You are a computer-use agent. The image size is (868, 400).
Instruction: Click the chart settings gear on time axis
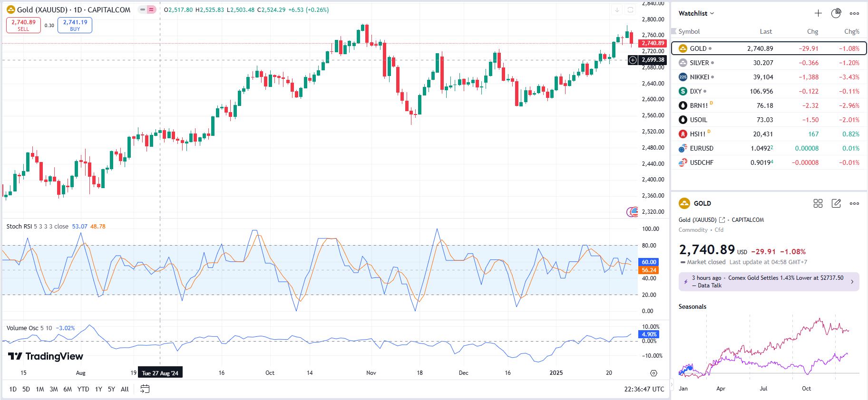(653, 373)
